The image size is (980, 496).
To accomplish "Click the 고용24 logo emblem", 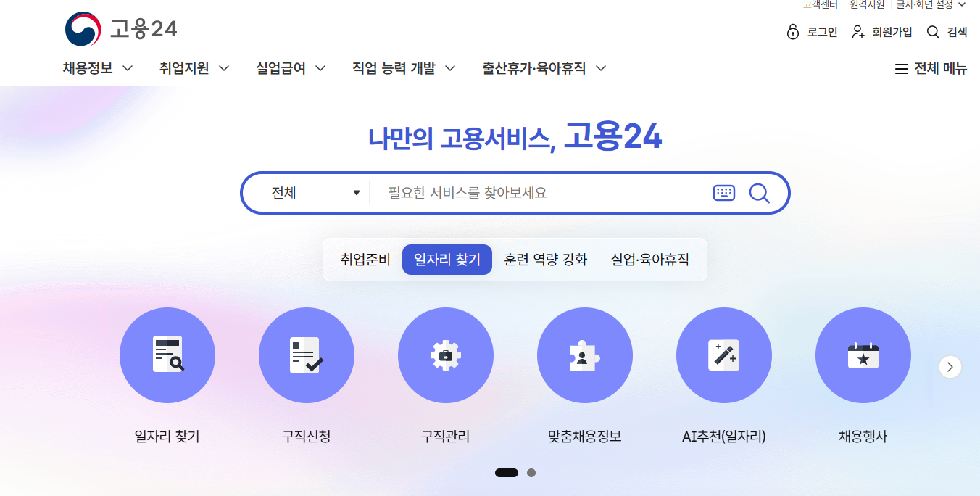I will point(83,29).
